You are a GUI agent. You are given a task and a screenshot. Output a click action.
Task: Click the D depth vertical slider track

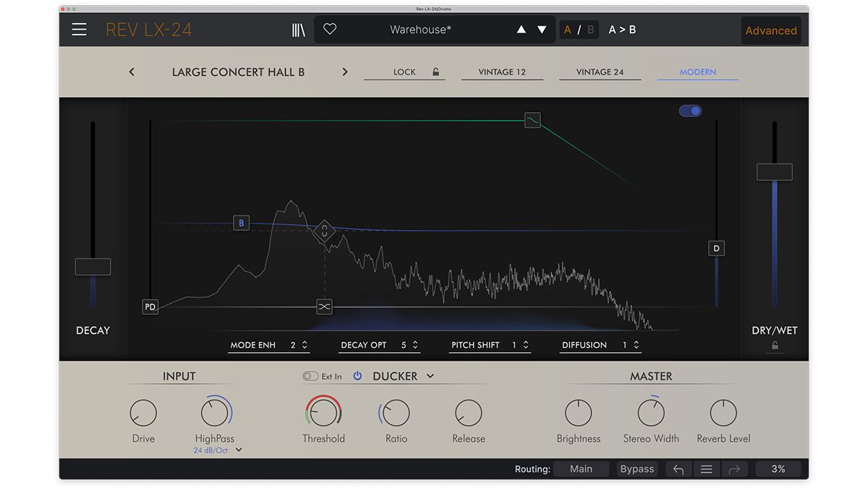pyautogui.click(x=716, y=213)
